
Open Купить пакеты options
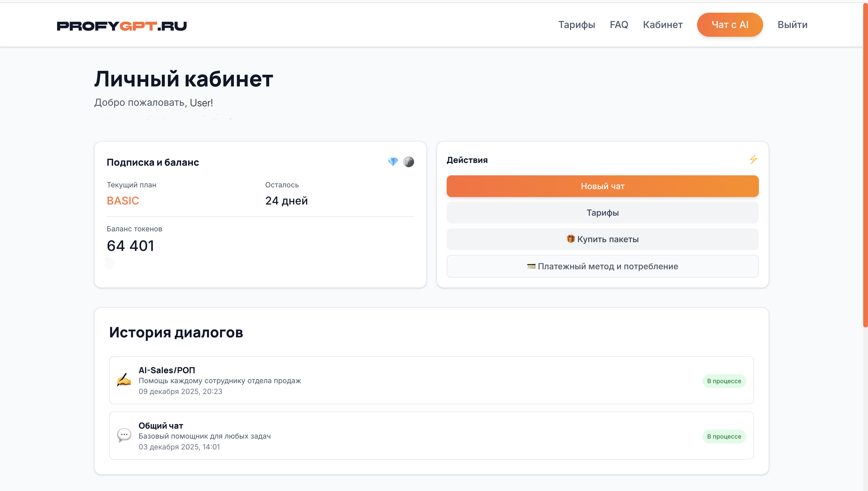pos(602,239)
